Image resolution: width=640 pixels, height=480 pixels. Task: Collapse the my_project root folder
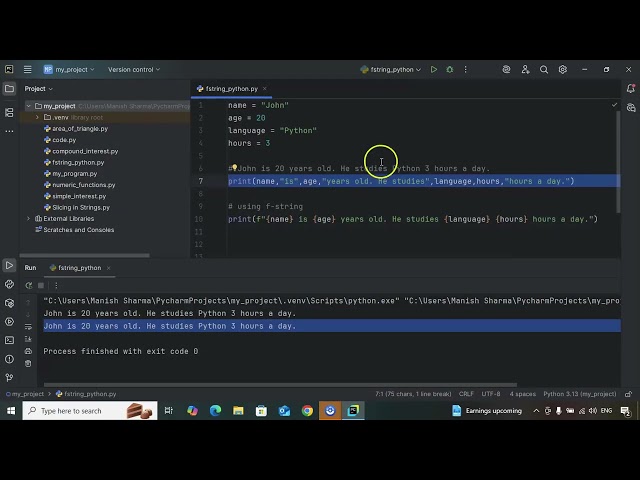point(29,106)
